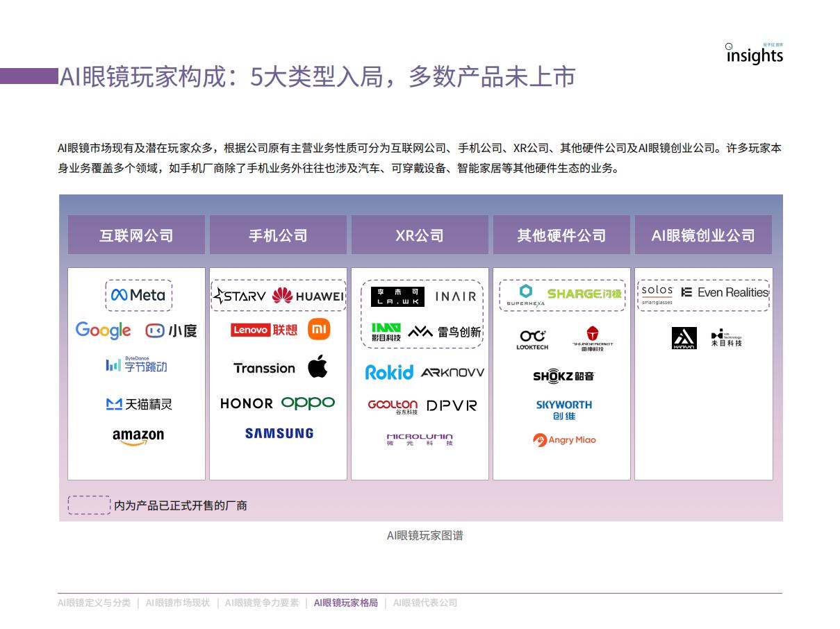Click the caption AI眼镜玩家图谱
The image size is (840, 629).
[x=425, y=535]
